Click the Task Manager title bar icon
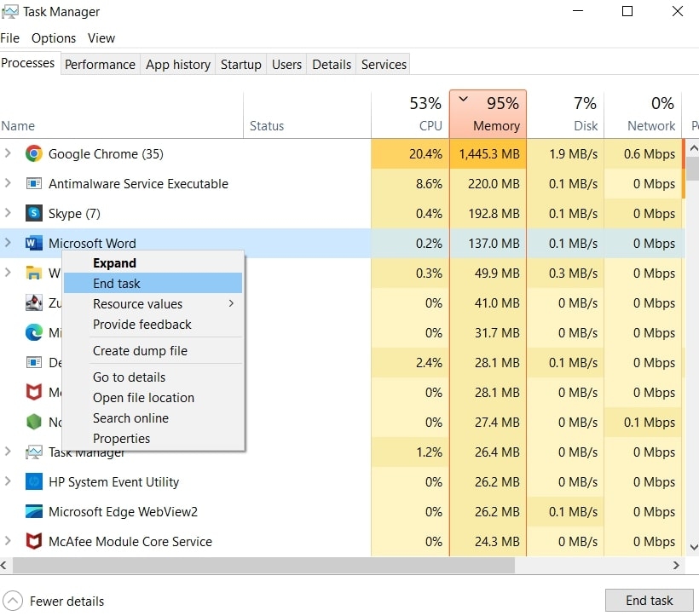Viewport: 699px width, 616px height. click(10, 12)
